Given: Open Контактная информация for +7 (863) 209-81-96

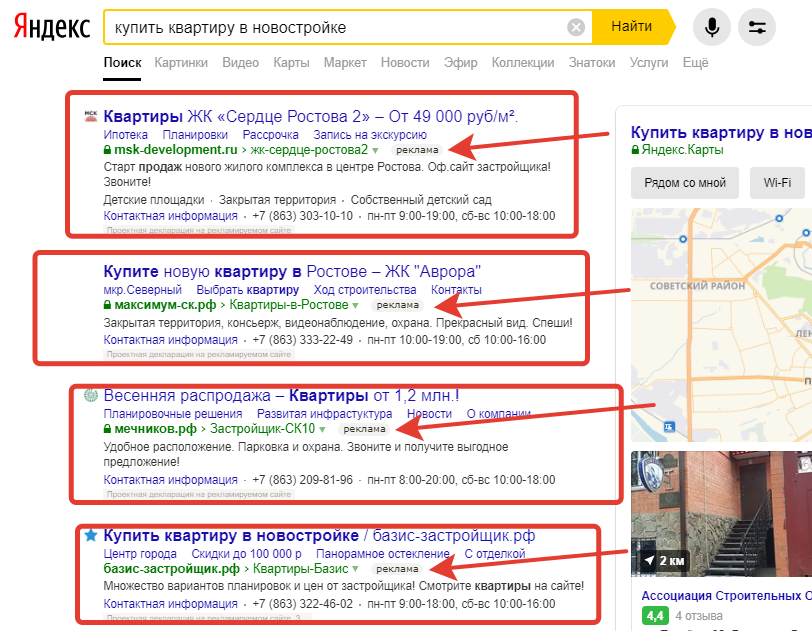Looking at the screenshot, I should (170, 480).
